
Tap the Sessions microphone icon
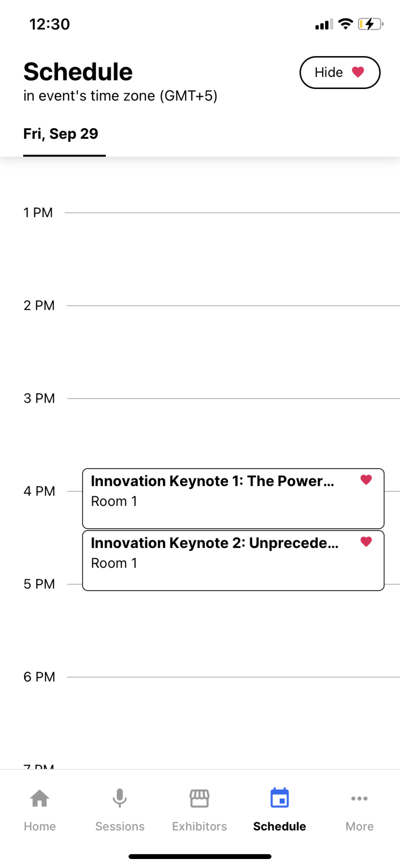point(119,798)
